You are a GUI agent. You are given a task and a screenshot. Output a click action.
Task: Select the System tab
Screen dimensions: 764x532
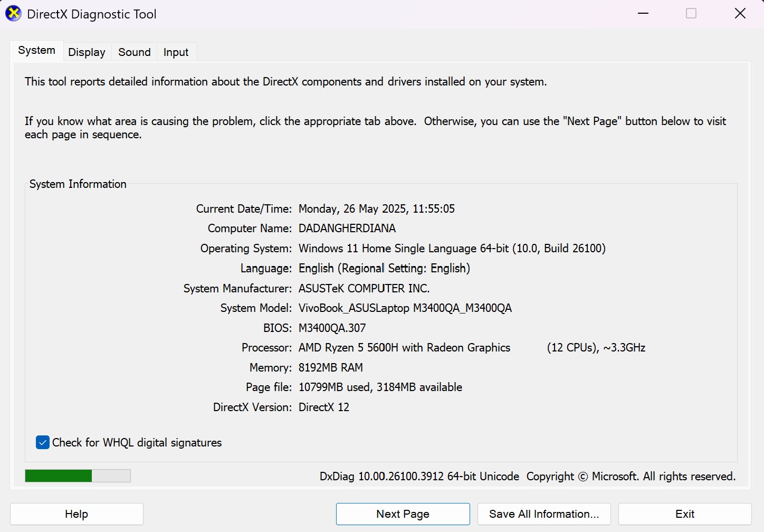(36, 51)
